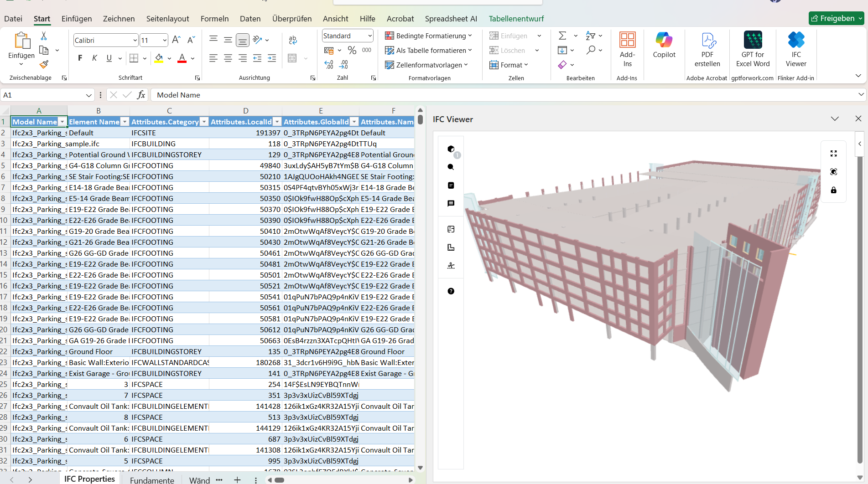Open the font size 11 dropdown
The image size is (868, 484).
click(x=165, y=40)
